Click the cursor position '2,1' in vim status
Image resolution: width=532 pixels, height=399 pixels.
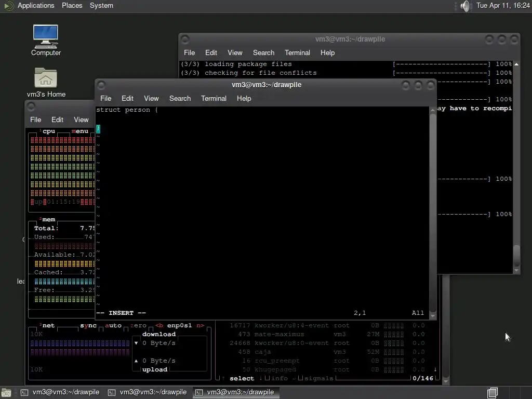(x=360, y=313)
